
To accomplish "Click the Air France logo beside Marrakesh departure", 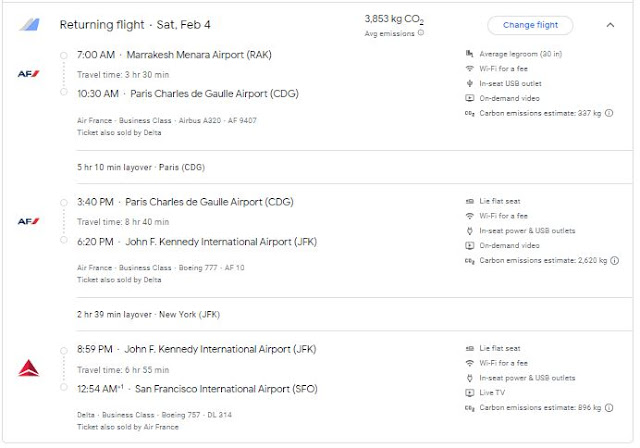I will (29, 74).
